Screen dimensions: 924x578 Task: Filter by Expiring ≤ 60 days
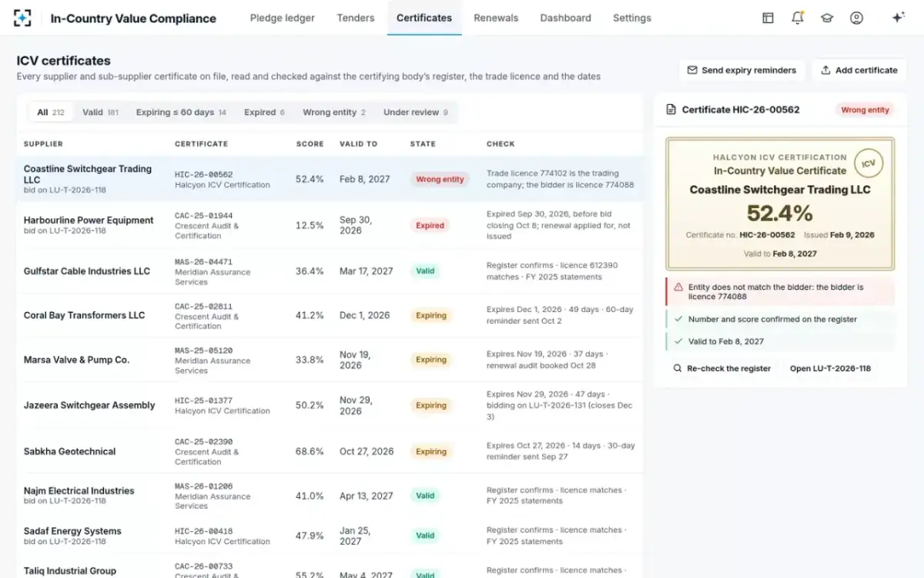(181, 113)
